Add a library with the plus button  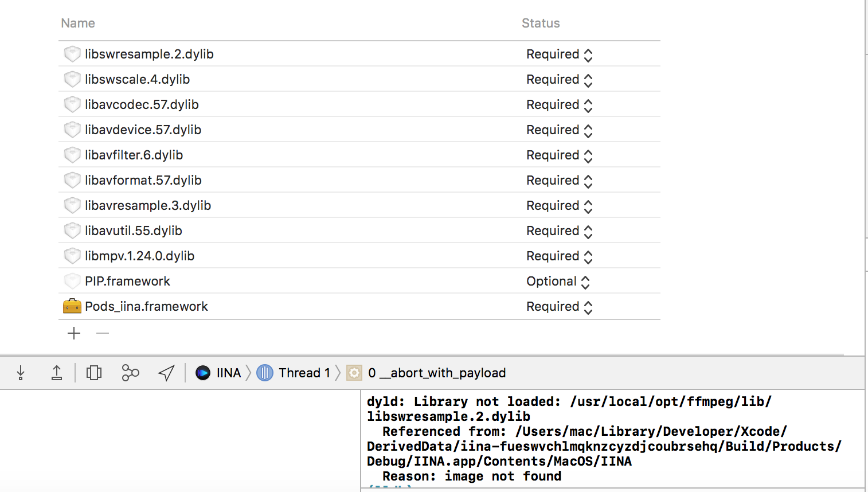tap(74, 333)
